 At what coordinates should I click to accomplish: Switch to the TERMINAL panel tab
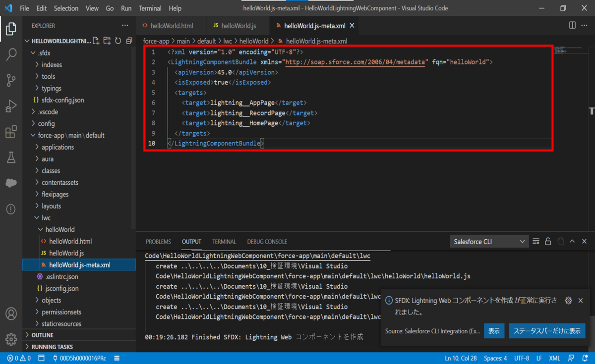tap(224, 242)
